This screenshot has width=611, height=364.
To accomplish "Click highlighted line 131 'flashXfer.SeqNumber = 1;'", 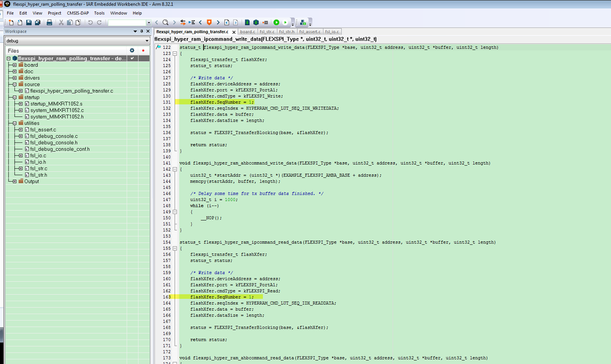I will (222, 102).
